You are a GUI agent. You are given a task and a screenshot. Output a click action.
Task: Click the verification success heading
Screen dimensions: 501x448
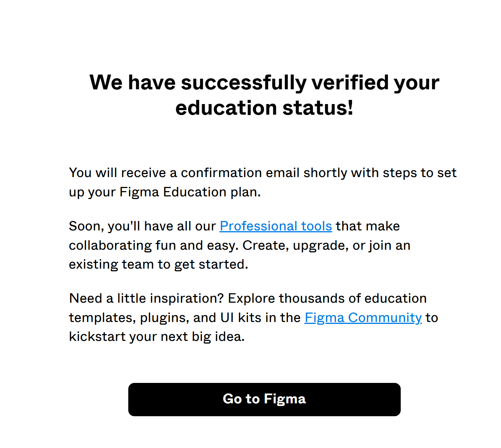point(264,95)
